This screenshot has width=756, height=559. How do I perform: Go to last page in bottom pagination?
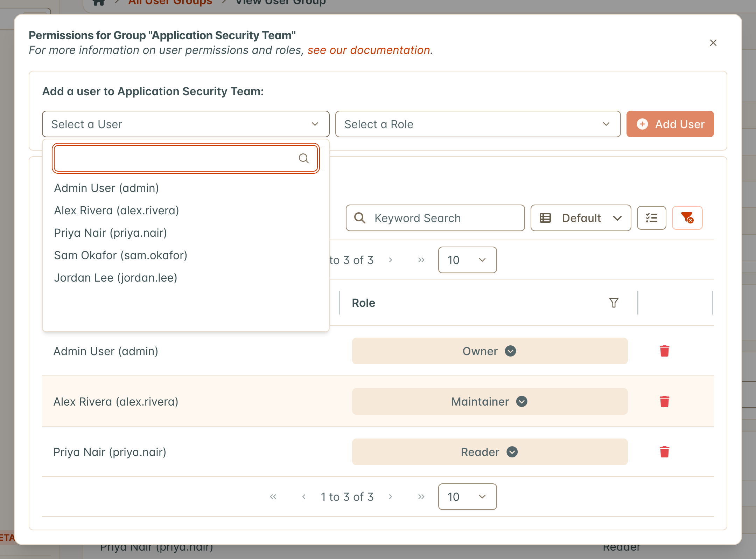click(x=421, y=497)
